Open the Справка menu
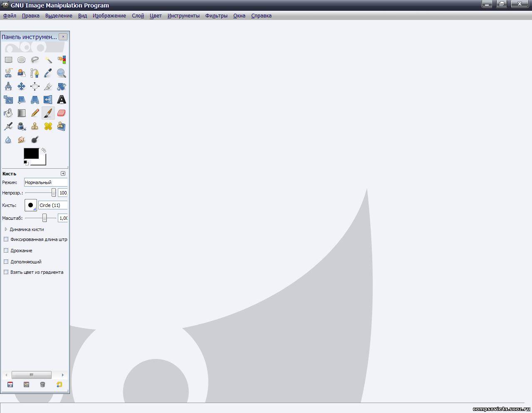Image resolution: width=532 pixels, height=413 pixels. point(261,16)
